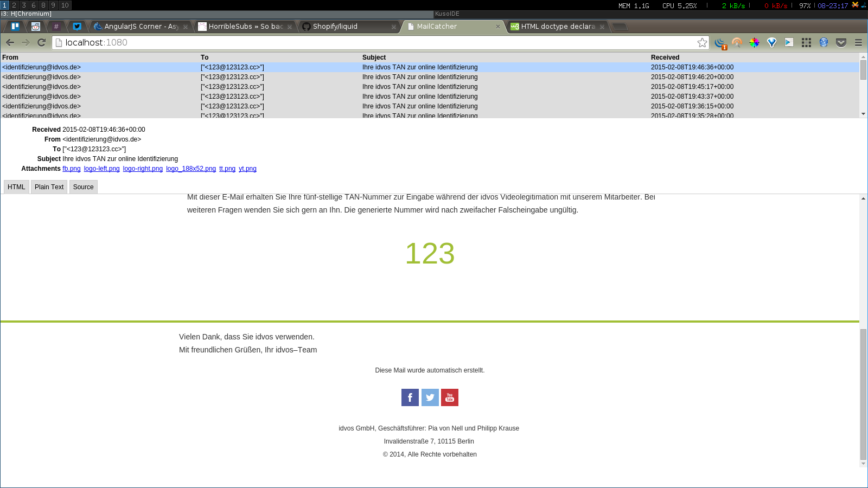The width and height of the screenshot is (868, 488).
Task: Close the HorribleSubs tab
Action: [x=290, y=27]
